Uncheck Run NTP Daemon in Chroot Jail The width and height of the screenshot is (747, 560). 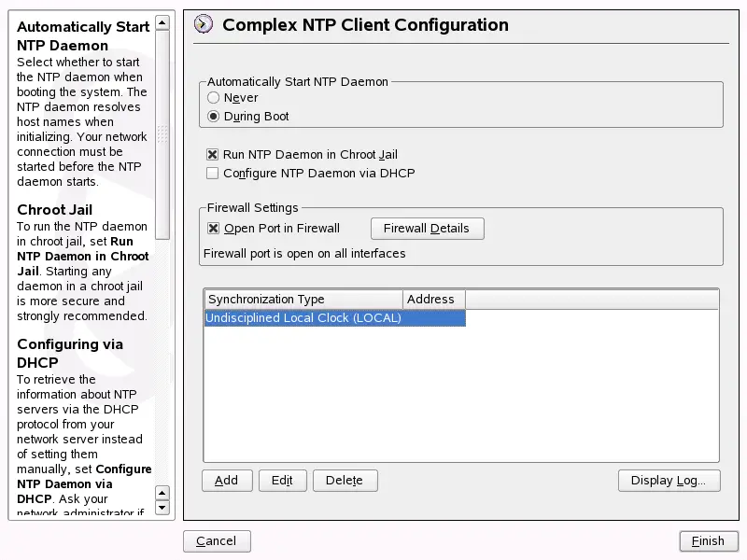point(211,154)
